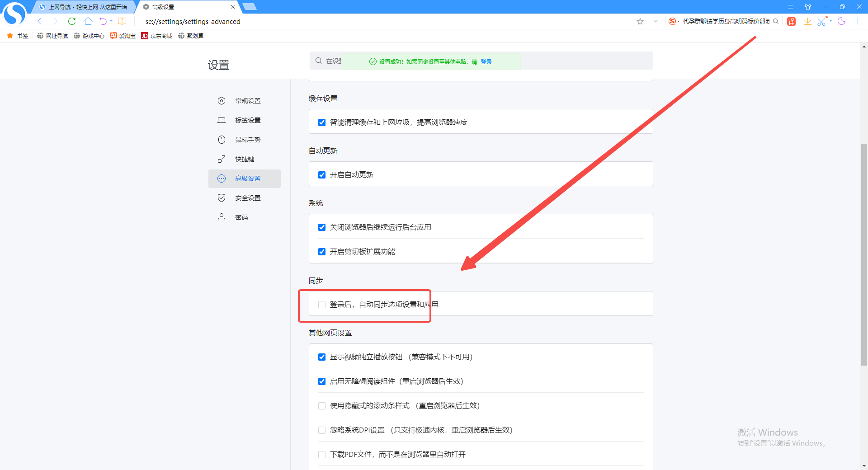The height and width of the screenshot is (470, 868).
Task: Open the 网址导航 bookmark
Action: point(52,36)
